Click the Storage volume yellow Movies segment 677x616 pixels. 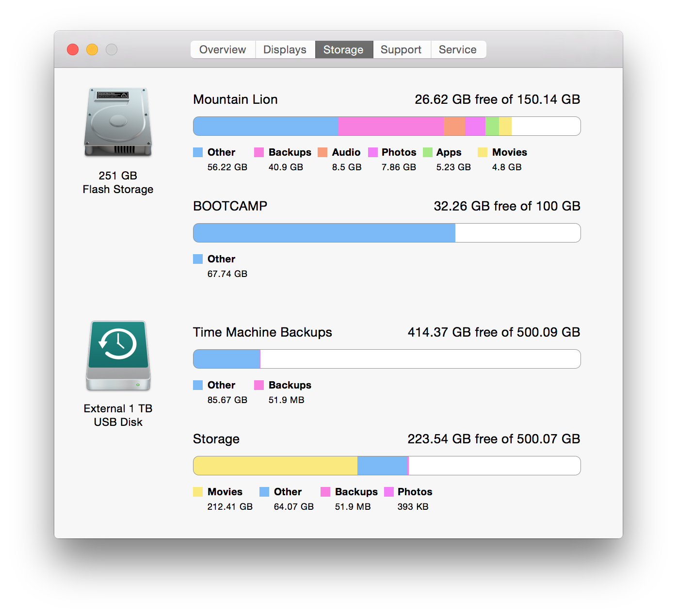tap(275, 466)
